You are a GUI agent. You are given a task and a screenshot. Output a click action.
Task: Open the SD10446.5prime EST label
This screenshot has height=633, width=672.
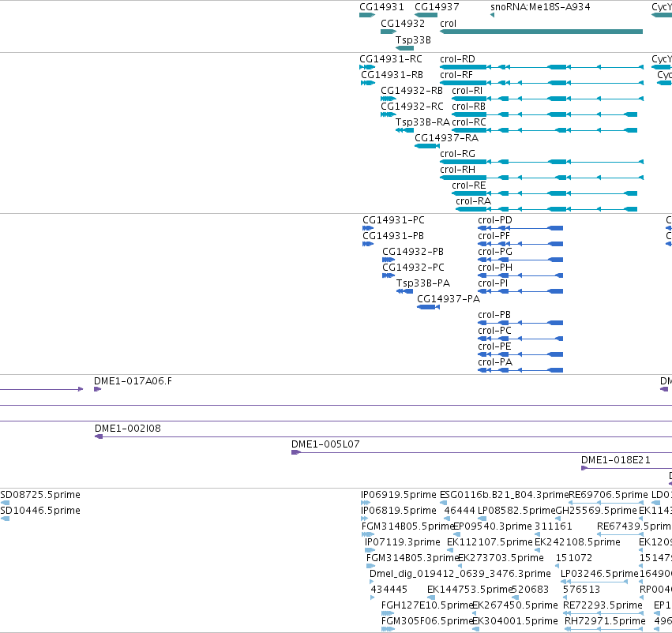coord(40,511)
